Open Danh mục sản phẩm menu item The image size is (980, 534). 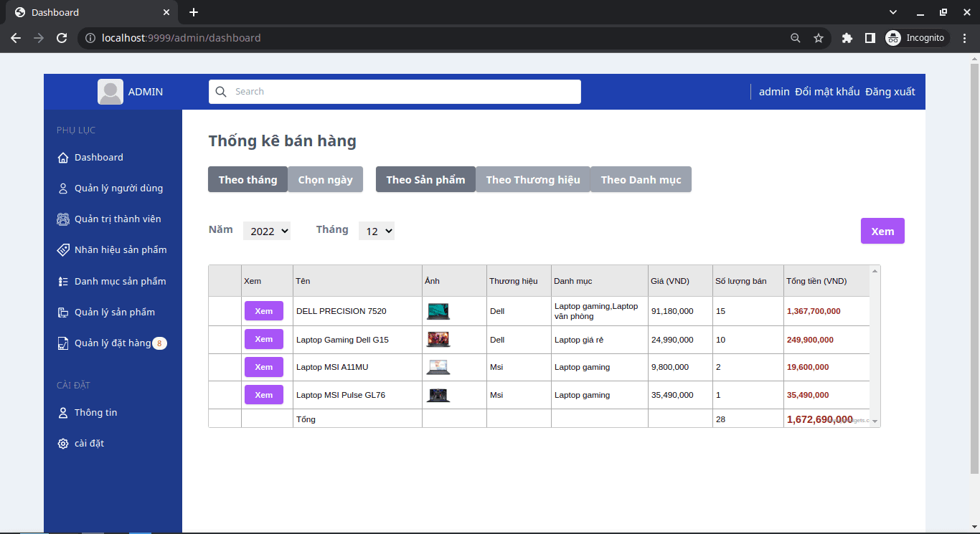(x=121, y=282)
